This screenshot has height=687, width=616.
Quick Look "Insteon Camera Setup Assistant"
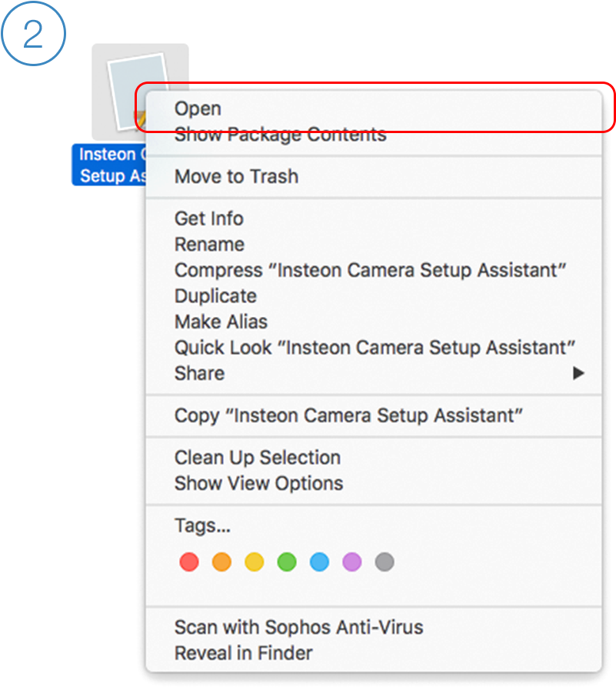tap(375, 348)
